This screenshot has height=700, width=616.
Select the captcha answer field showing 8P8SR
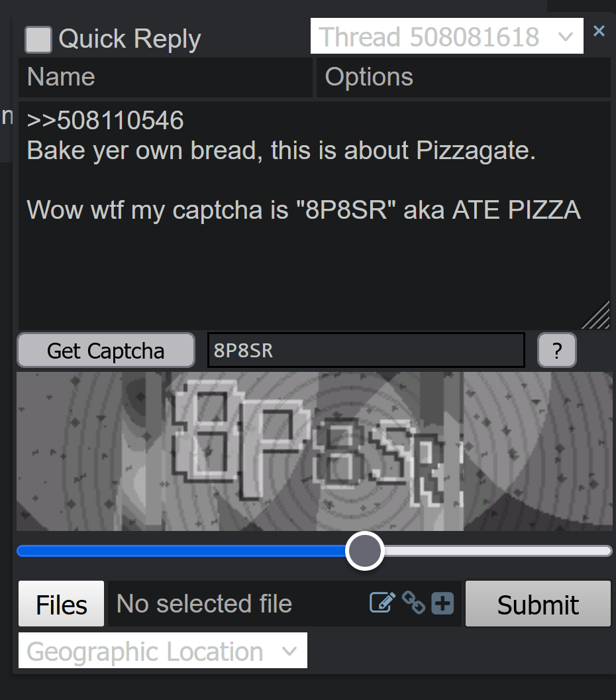[x=366, y=351]
